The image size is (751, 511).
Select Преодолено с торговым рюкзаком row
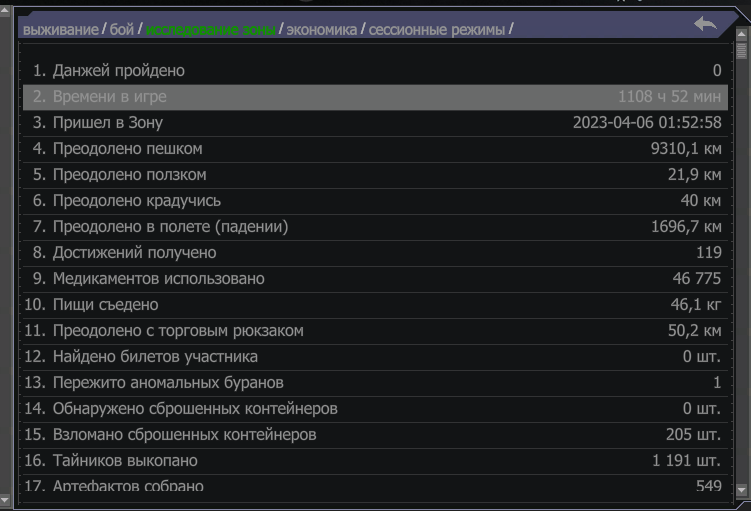click(376, 331)
